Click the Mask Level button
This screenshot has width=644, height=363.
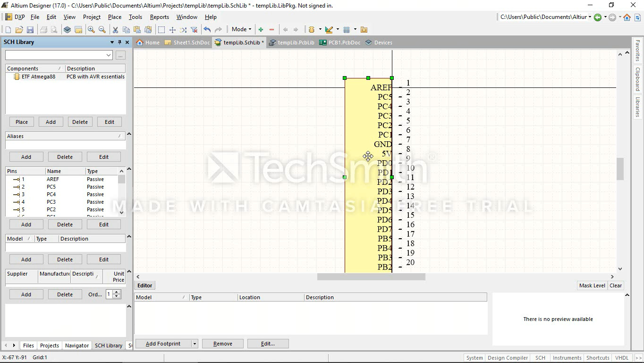[x=592, y=285]
